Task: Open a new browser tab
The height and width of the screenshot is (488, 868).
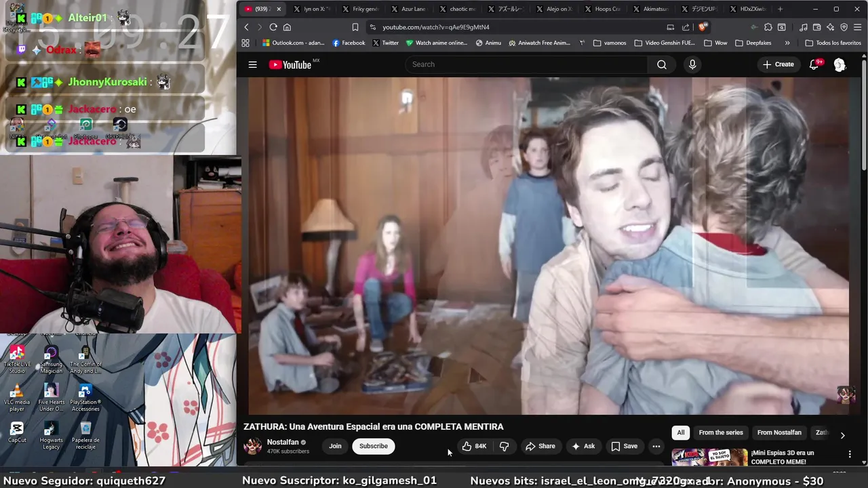Action: [780, 9]
